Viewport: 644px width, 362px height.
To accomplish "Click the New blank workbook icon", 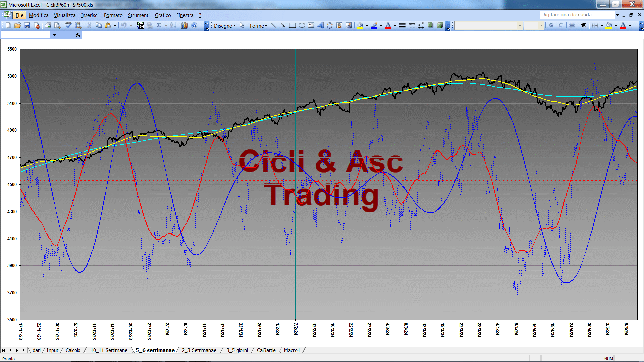I will tap(8, 25).
